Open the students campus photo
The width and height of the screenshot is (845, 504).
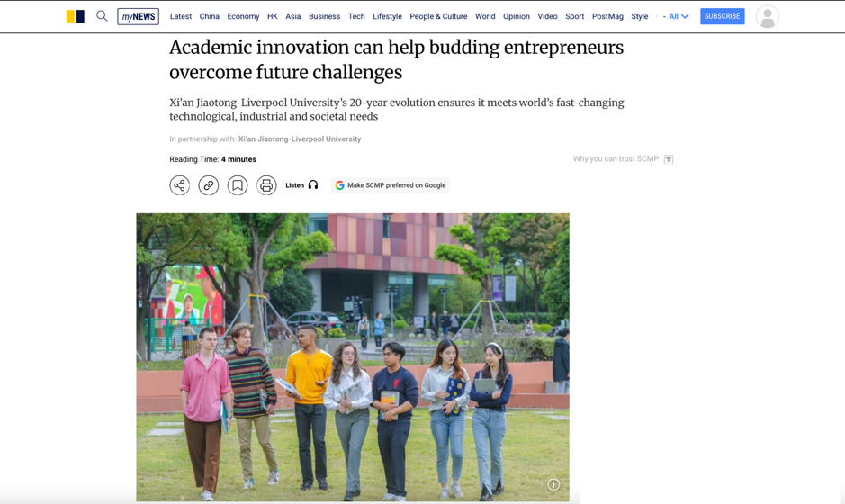(353, 357)
